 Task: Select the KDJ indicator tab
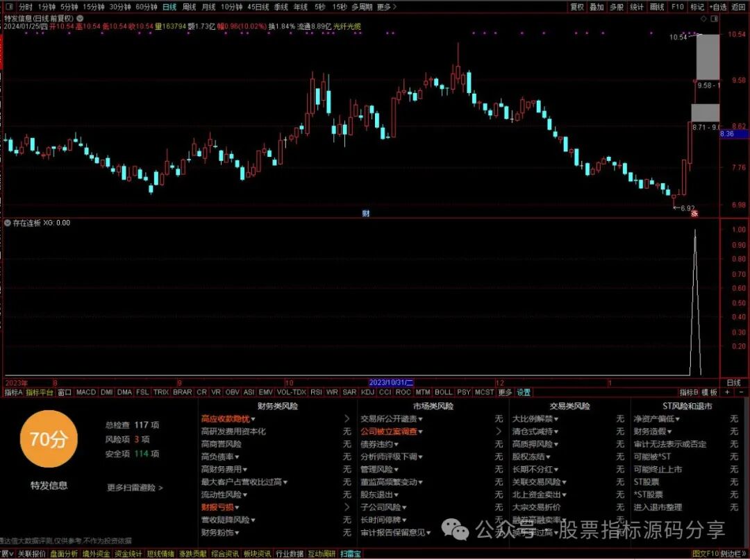367,392
